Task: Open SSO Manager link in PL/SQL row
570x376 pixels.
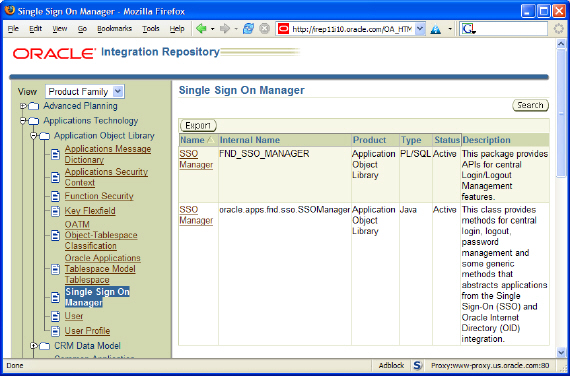Action: click(196, 159)
